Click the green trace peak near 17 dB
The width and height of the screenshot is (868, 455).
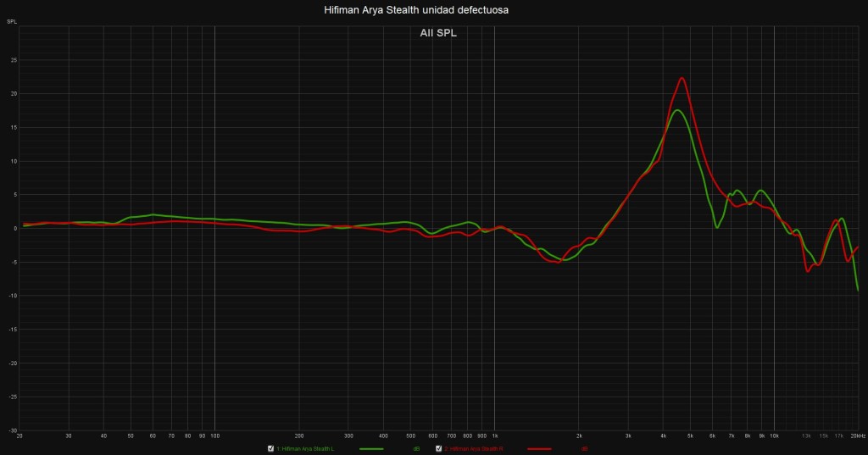coord(676,110)
